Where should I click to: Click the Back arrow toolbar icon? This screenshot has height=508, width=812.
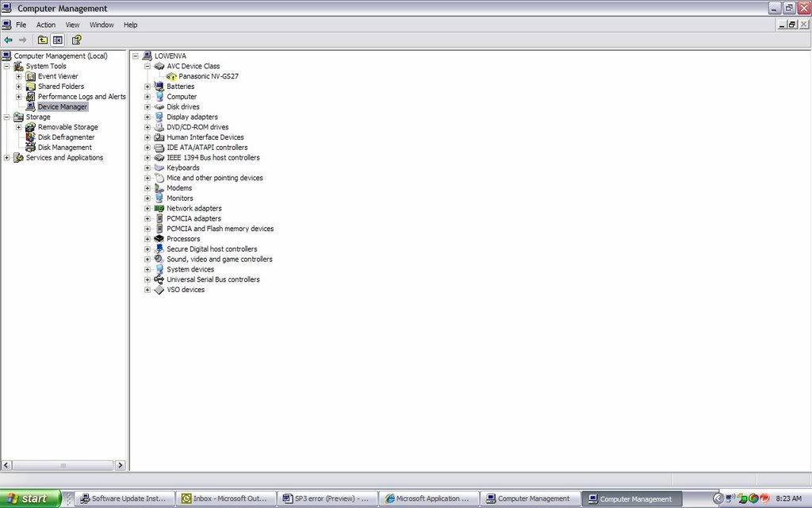coord(8,40)
